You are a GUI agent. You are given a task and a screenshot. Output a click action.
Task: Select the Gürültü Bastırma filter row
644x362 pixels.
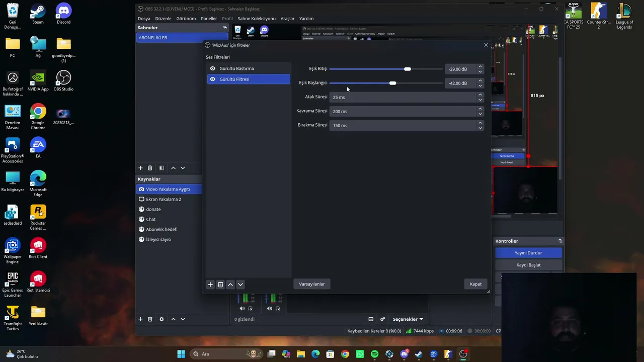[x=249, y=68]
